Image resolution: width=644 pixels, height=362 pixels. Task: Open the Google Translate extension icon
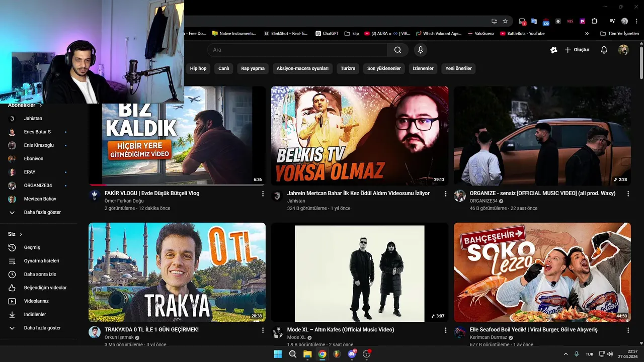point(534,21)
